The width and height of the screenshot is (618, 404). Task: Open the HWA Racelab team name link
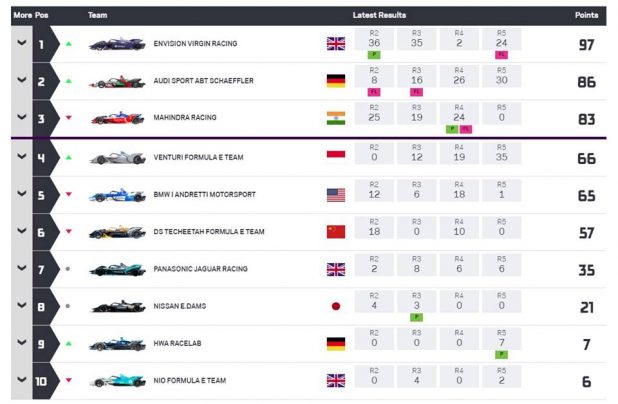pos(182,343)
